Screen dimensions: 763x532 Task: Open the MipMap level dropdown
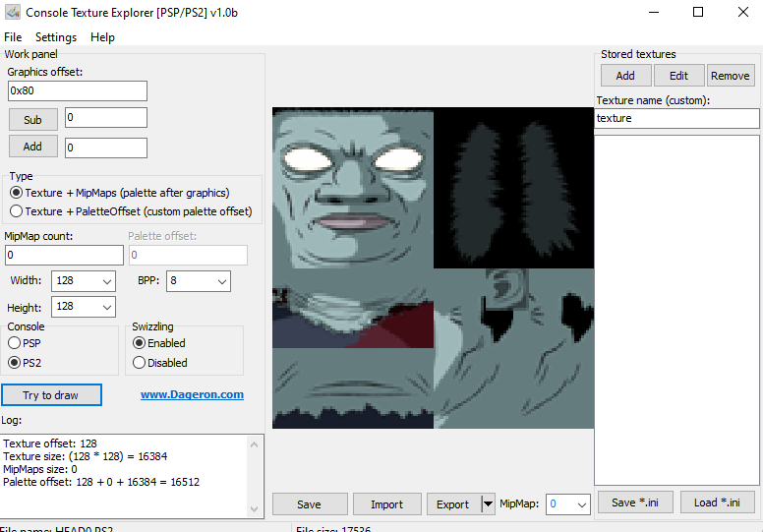coord(568,504)
